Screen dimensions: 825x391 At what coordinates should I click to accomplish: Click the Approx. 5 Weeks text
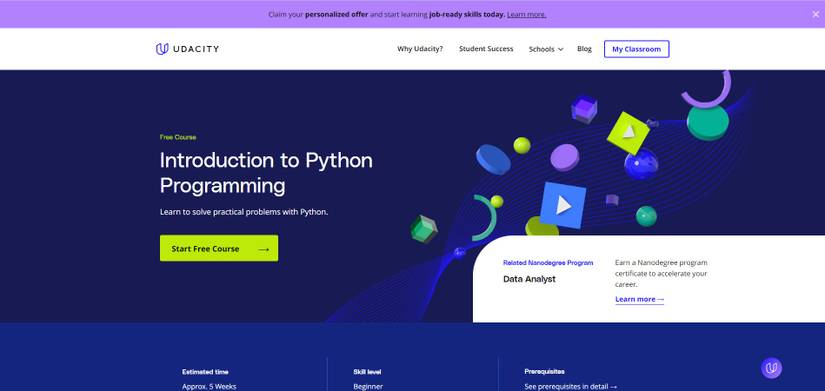click(x=209, y=386)
